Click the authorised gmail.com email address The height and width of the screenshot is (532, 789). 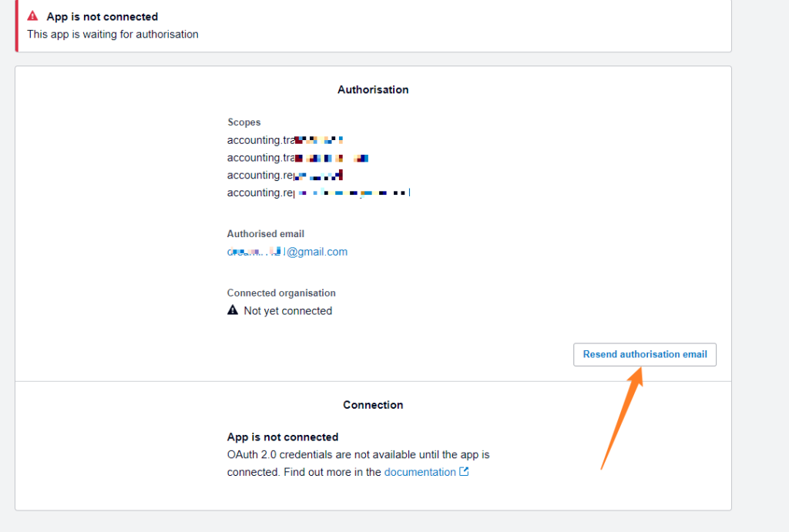[x=287, y=251]
